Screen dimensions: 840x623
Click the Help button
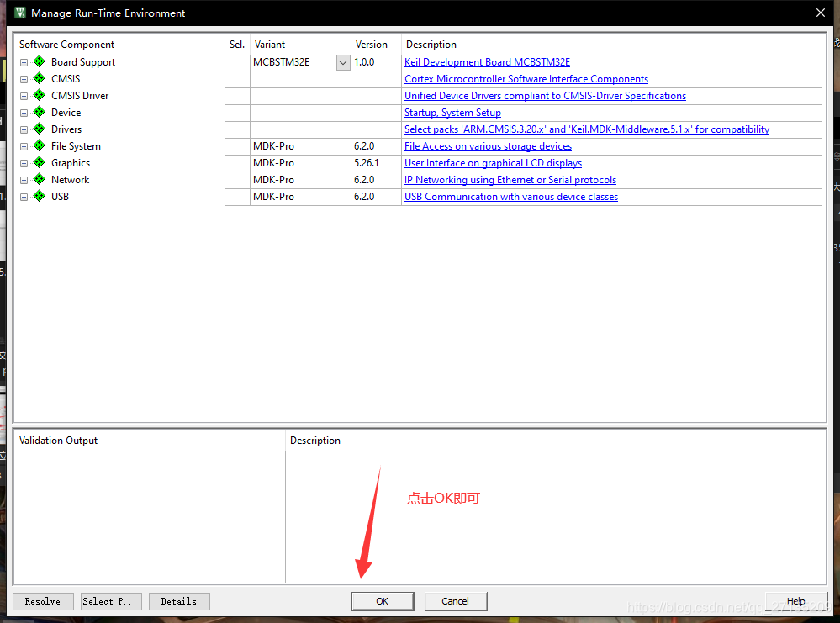point(796,601)
